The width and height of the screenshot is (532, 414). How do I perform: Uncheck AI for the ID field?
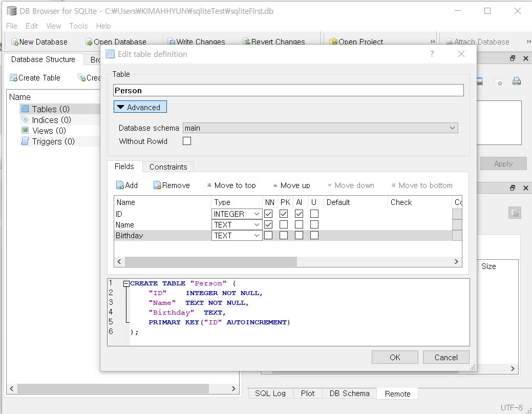299,214
